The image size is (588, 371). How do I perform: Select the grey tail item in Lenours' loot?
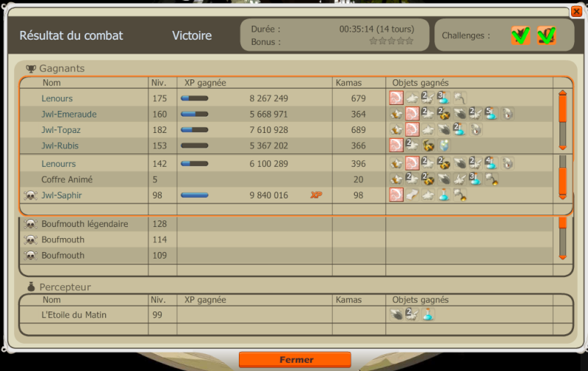pos(460,98)
